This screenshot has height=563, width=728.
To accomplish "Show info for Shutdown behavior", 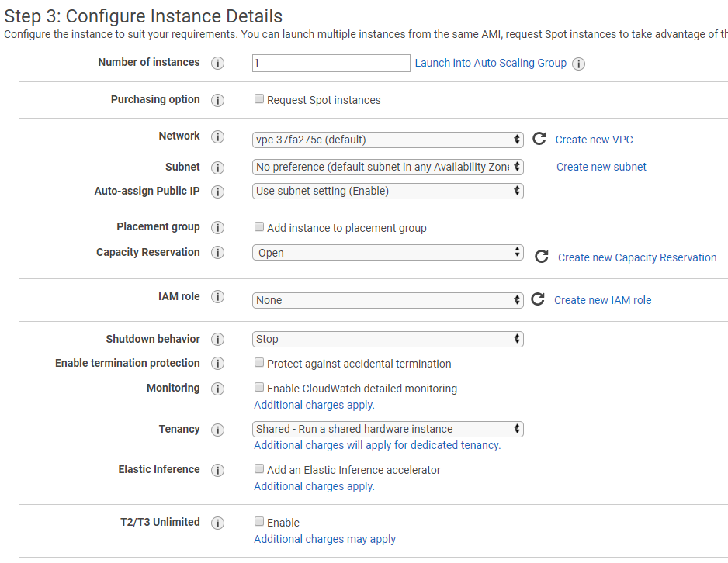I will coord(217,340).
